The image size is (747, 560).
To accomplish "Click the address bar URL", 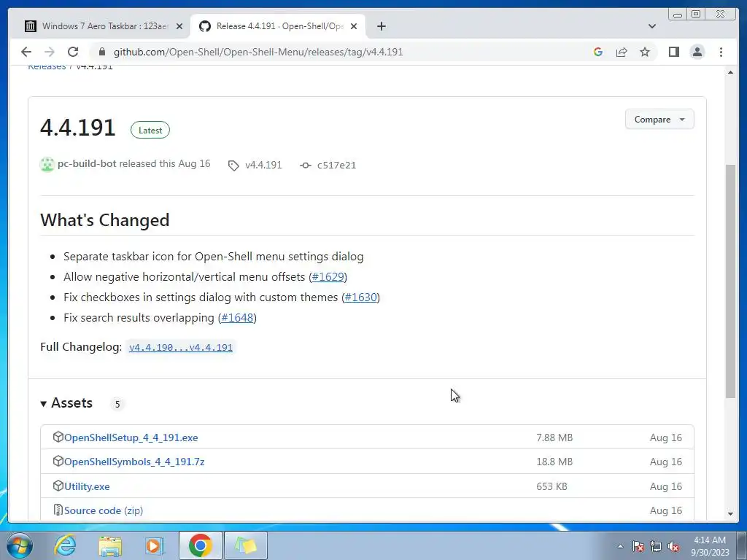I will [x=258, y=52].
